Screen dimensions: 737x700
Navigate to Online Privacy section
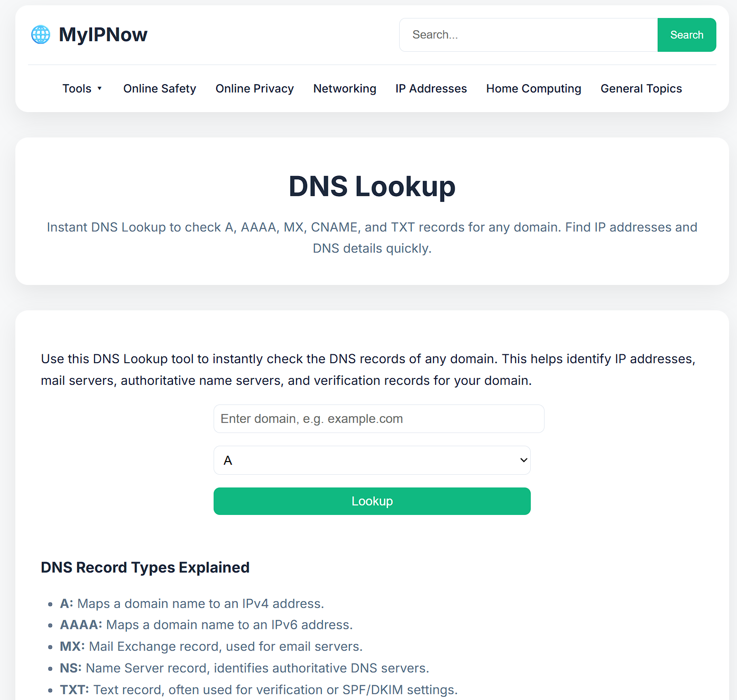[x=254, y=88]
